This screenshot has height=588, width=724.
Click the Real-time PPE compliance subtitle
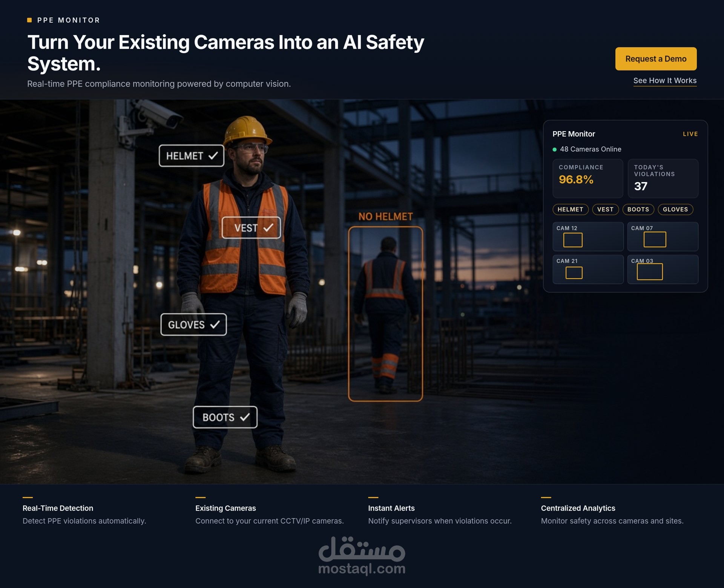159,84
